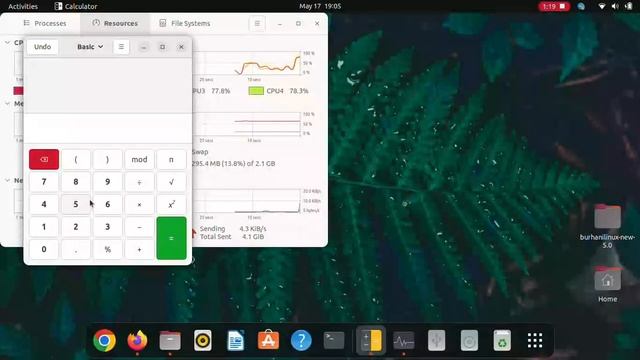640x360 pixels.
Task: Collapse the CPU section expander
Action: click(7, 42)
